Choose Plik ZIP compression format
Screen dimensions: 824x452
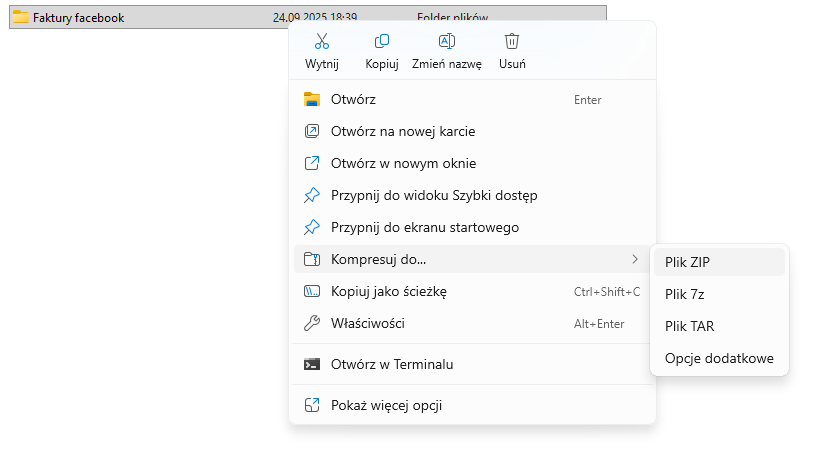pyautogui.click(x=687, y=262)
